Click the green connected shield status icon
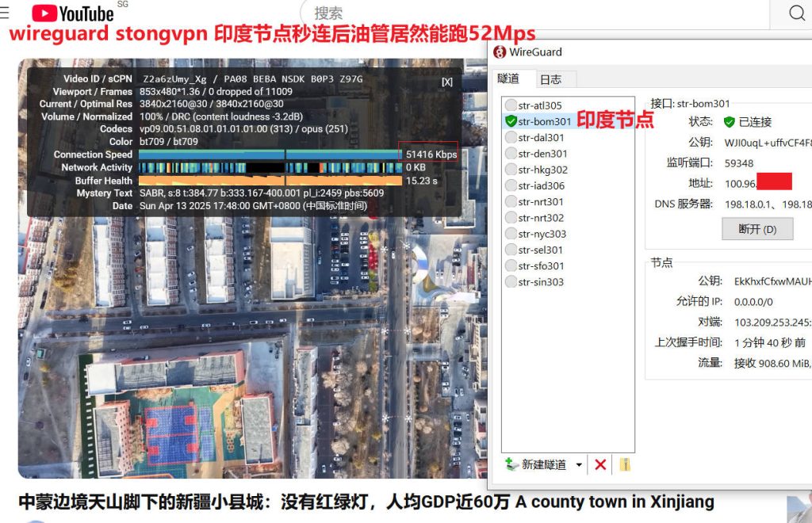The image size is (812, 523). coord(730,121)
